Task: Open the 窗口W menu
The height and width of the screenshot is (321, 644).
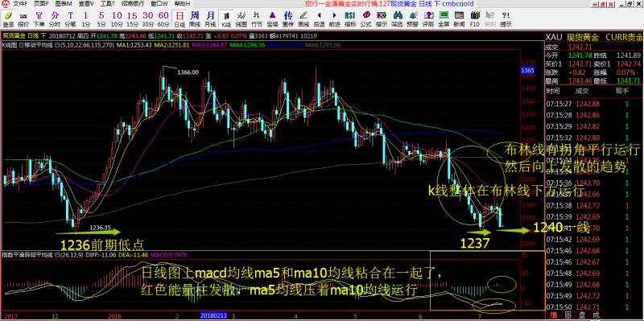Action: coord(159,4)
